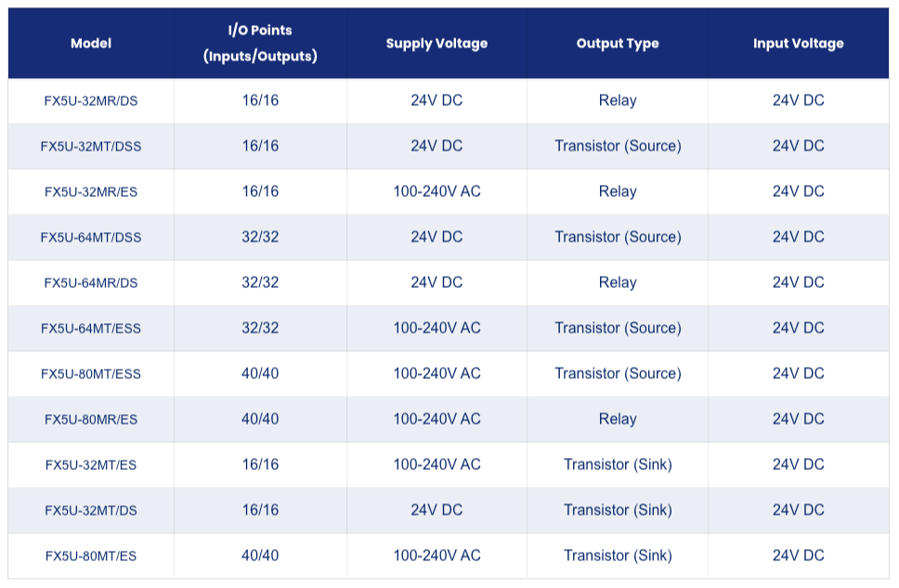The height and width of the screenshot is (588, 899).
Task: Click 40/40 in the FX5U-80MR/ES row
Action: tap(260, 419)
